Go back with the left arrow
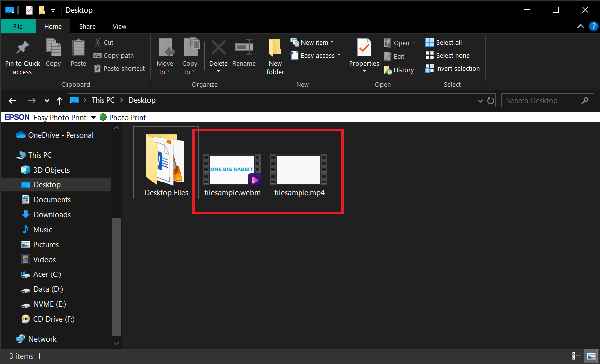 (x=13, y=101)
